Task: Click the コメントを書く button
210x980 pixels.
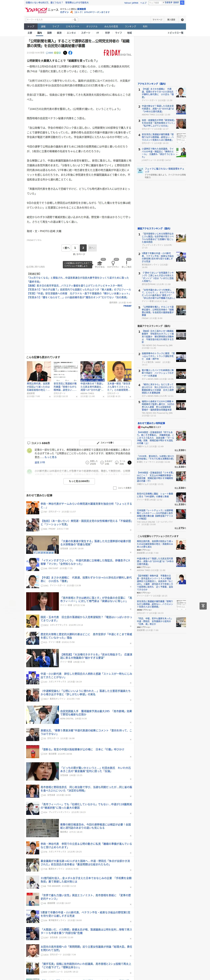Action: coord(105,443)
